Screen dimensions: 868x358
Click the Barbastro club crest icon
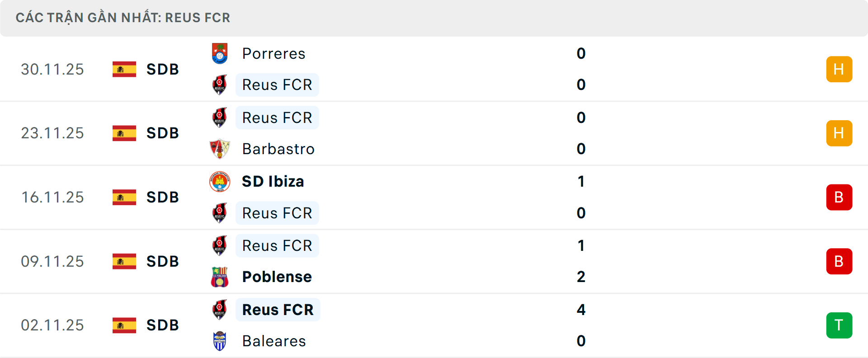coord(220,149)
